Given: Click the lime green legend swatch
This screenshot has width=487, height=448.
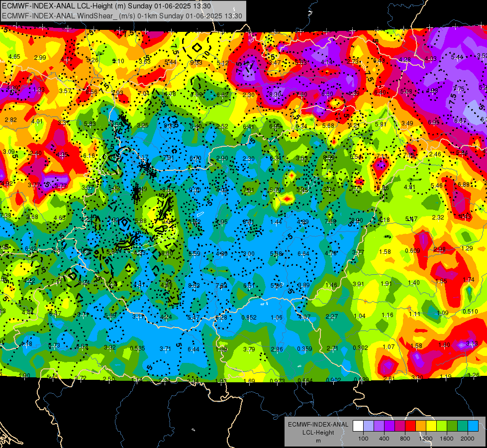Looking at the screenshot, I should click(442, 426).
